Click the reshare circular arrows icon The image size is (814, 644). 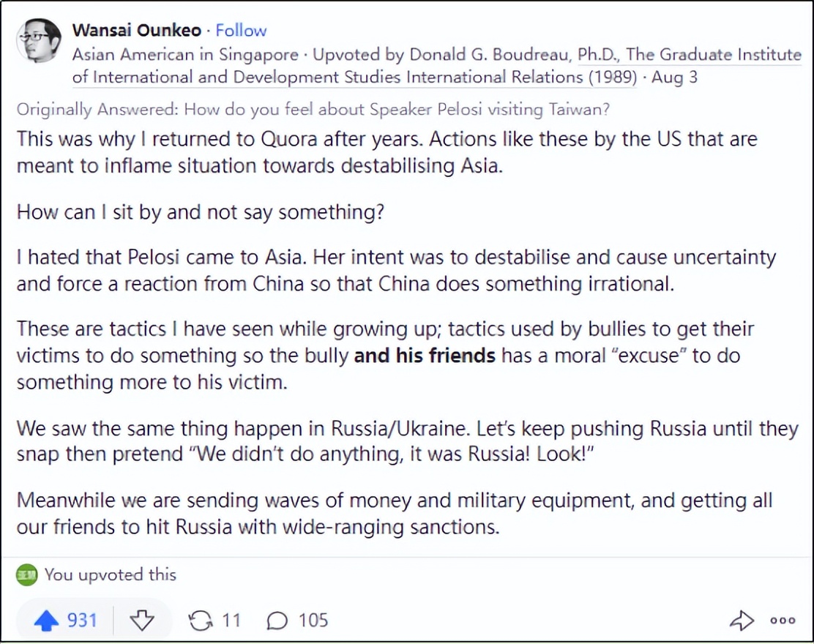[x=200, y=621]
